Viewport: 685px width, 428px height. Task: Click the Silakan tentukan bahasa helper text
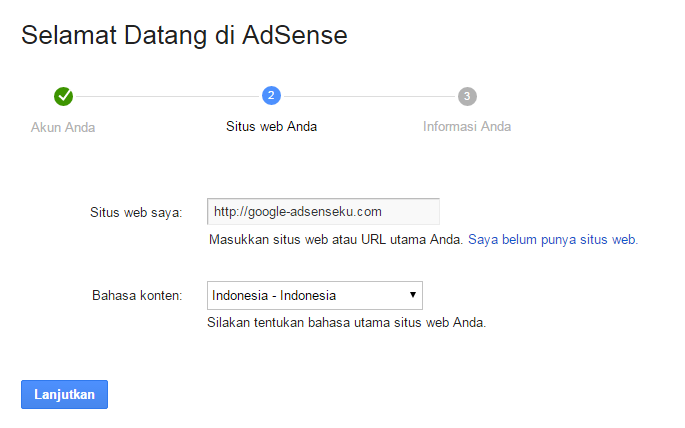coord(346,323)
